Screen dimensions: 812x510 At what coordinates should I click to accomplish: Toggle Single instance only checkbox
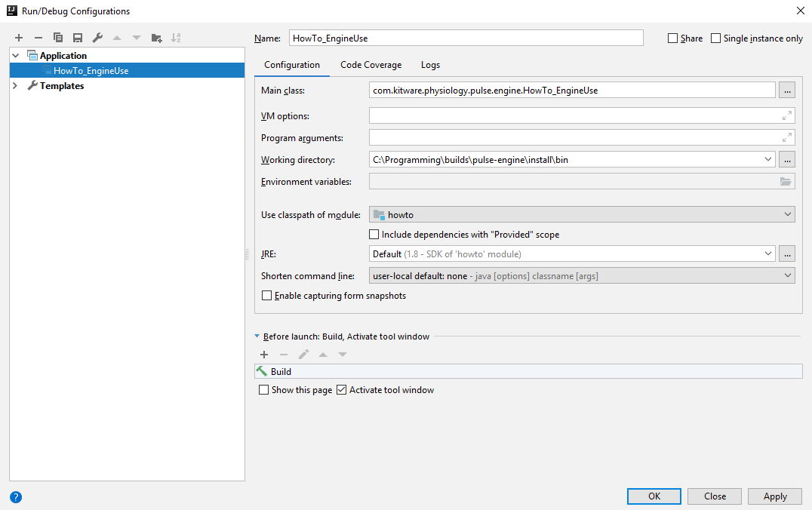click(715, 38)
